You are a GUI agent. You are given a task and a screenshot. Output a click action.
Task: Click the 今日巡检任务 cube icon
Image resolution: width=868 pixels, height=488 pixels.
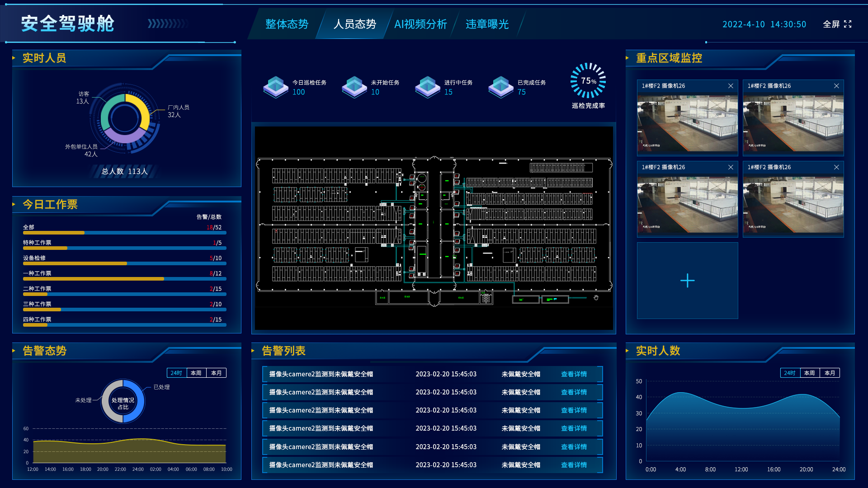276,87
